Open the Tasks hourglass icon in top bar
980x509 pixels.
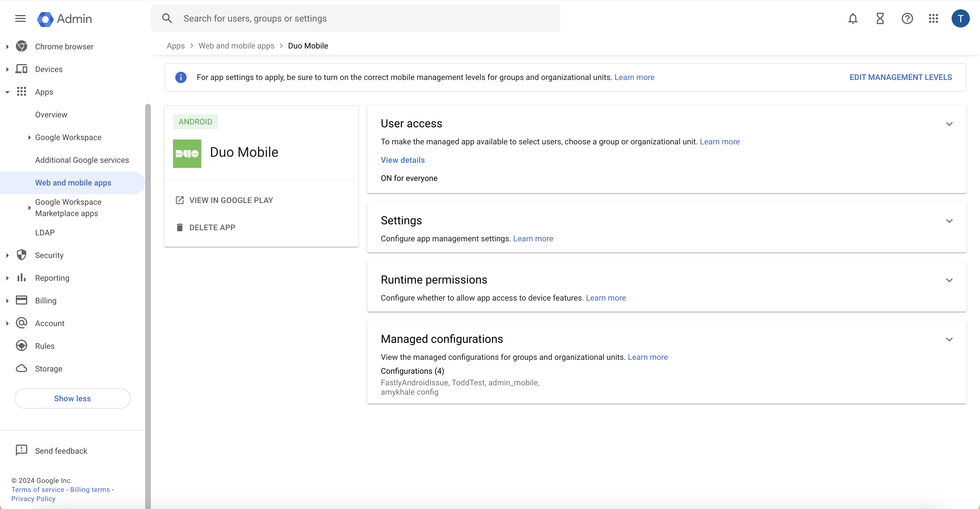point(880,18)
